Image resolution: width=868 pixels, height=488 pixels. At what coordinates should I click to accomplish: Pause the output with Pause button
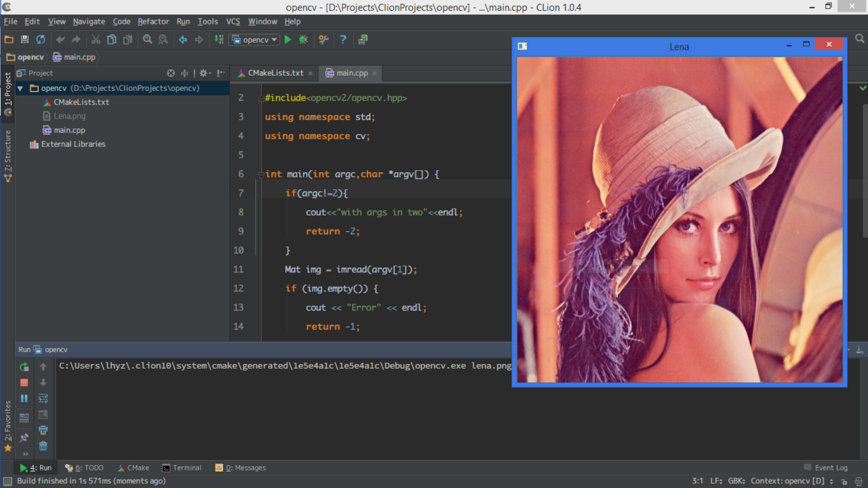click(x=24, y=399)
